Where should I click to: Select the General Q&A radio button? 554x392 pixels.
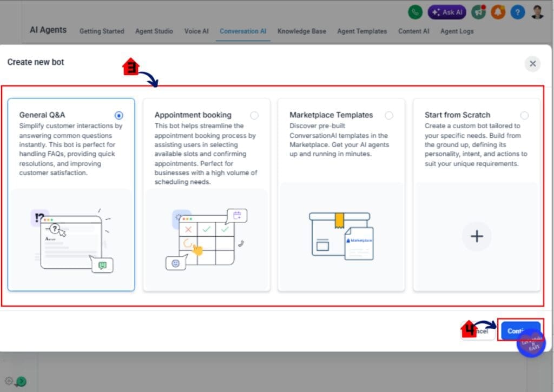point(118,116)
